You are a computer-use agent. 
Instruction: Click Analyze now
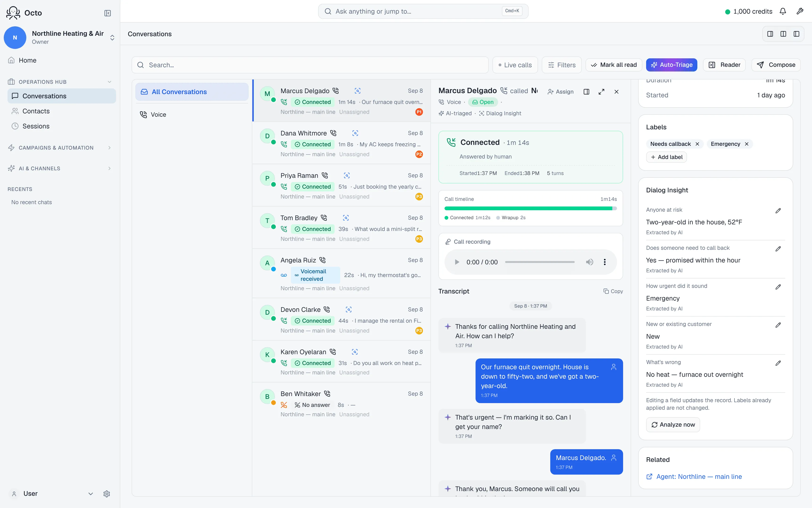coord(673,425)
